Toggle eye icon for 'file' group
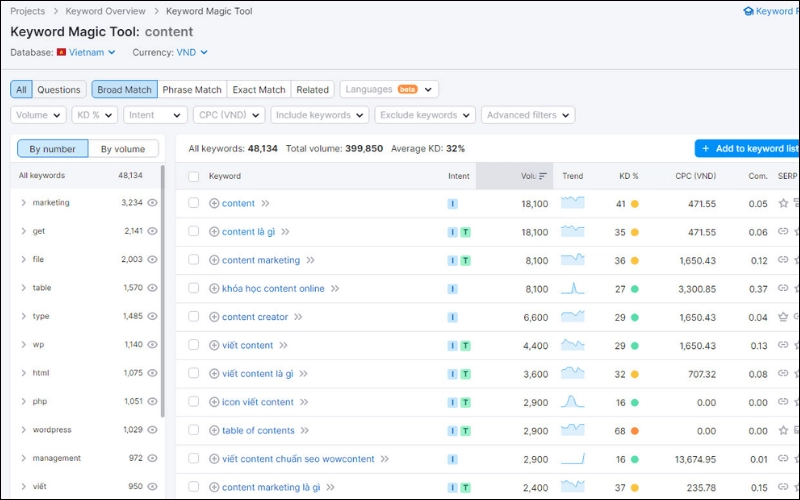This screenshot has height=500, width=800. click(x=152, y=259)
